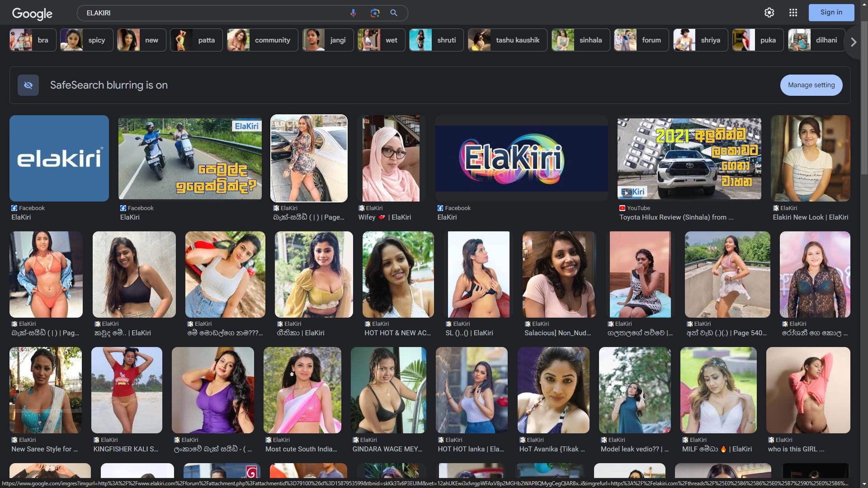Click the SafeSearch blurring eye icon
The width and height of the screenshot is (868, 488).
pos(28,85)
